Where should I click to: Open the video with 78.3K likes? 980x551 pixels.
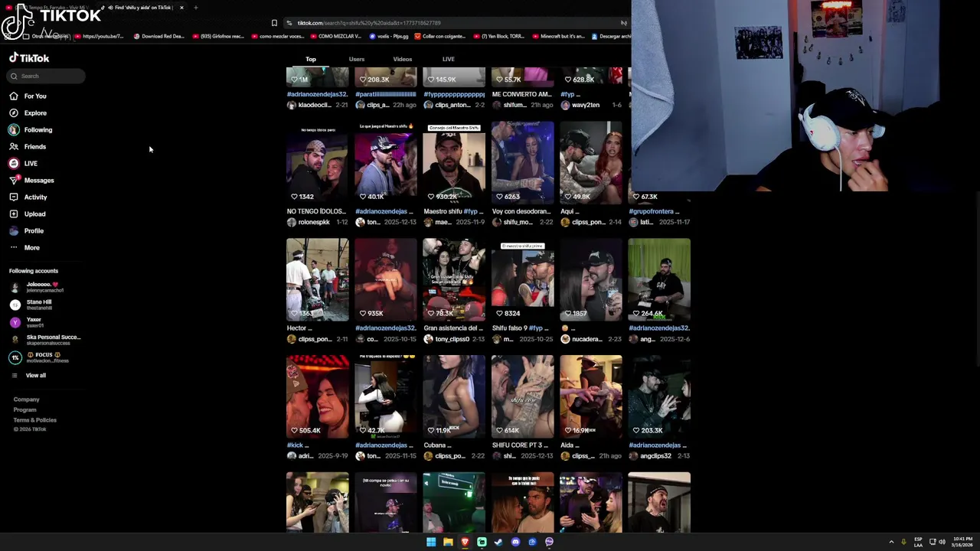[454, 279]
